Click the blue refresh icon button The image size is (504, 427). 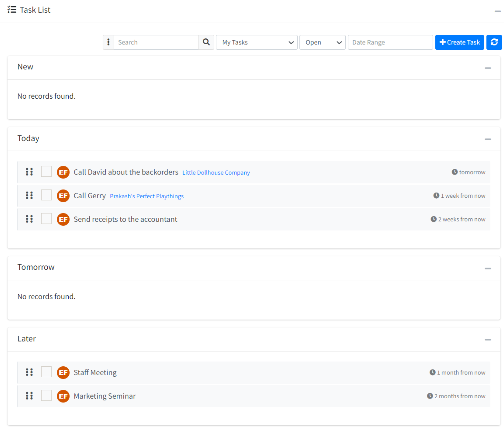point(494,42)
